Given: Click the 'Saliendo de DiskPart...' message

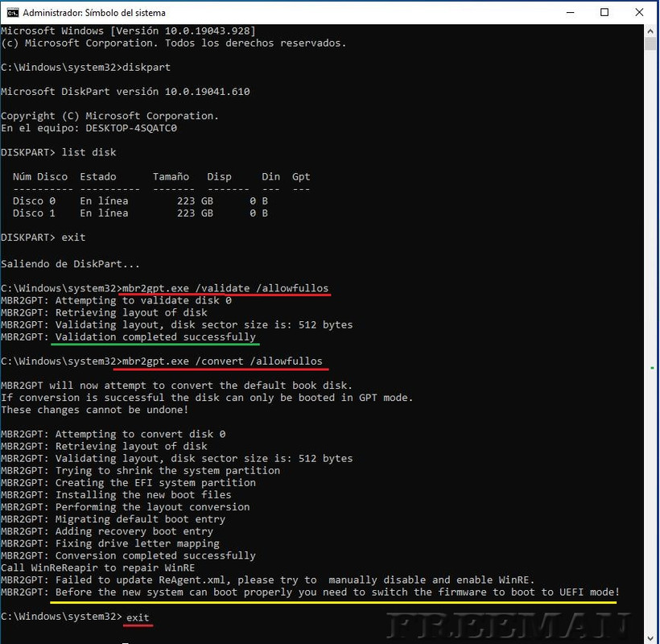Looking at the screenshot, I should pyautogui.click(x=70, y=264).
